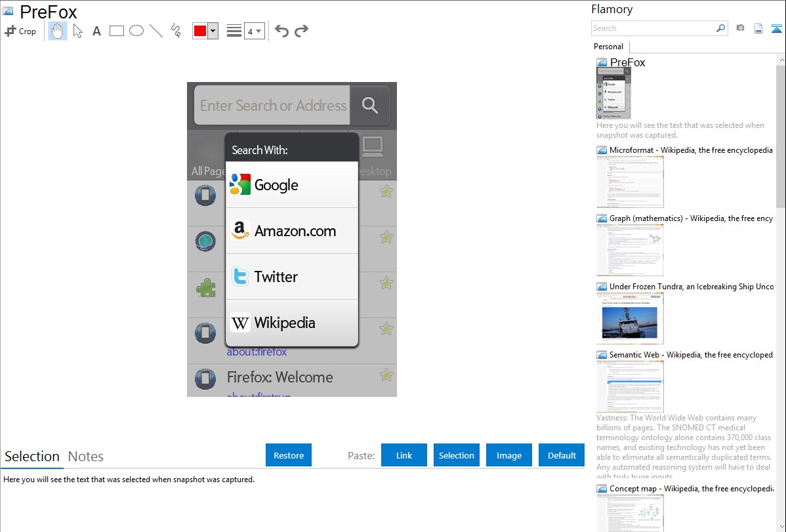786x532 pixels.
Task: Click the PreFox list entry icon
Action: pyautogui.click(x=602, y=63)
